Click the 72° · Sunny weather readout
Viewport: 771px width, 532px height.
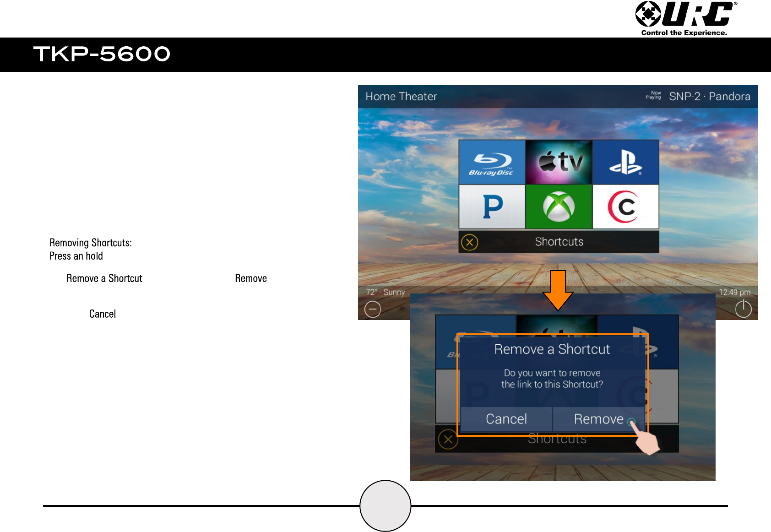[x=385, y=292]
